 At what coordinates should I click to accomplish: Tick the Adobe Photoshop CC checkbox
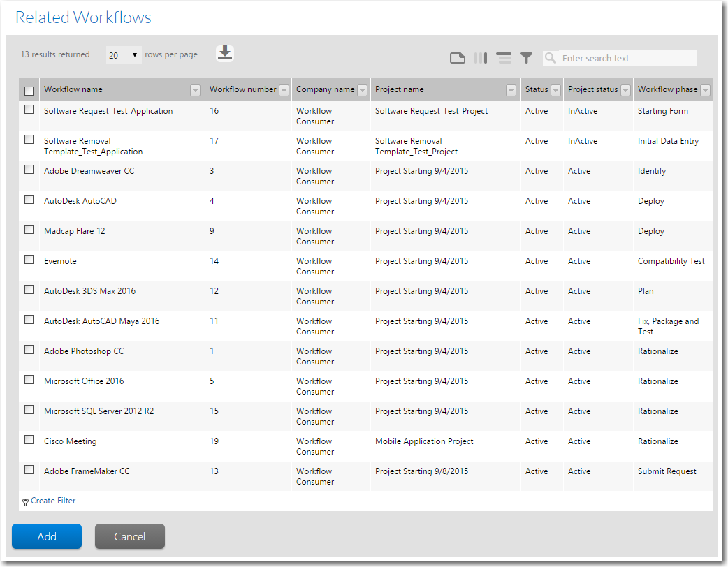[x=29, y=349]
